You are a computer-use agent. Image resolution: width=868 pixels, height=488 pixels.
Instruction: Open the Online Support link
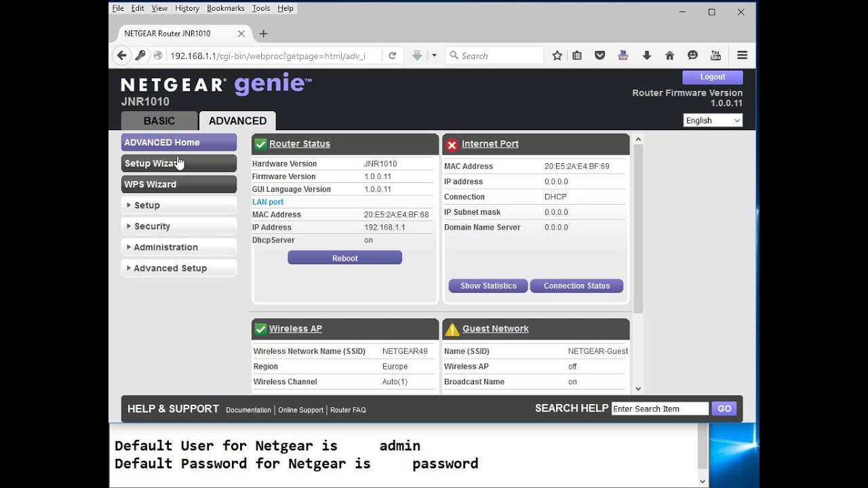point(301,410)
